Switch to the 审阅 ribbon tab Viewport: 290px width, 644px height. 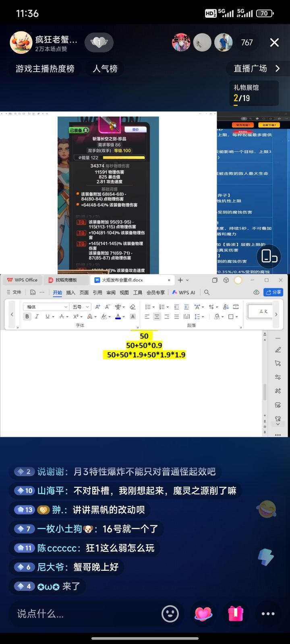coord(111,292)
